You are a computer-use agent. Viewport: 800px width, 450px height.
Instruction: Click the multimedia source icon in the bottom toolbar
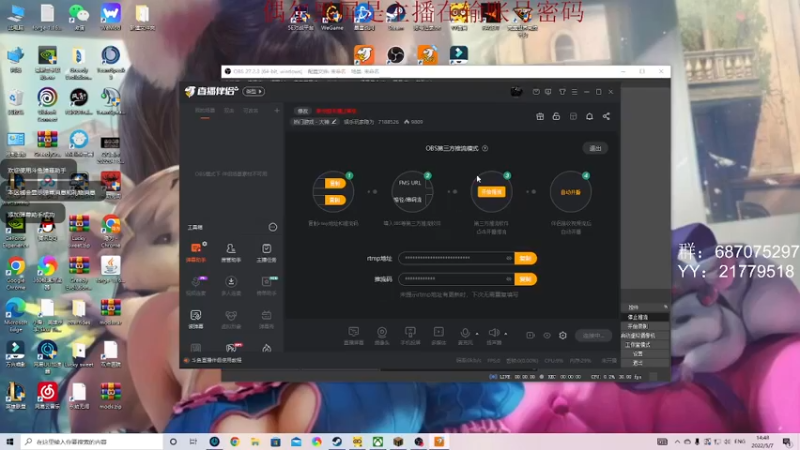439,335
